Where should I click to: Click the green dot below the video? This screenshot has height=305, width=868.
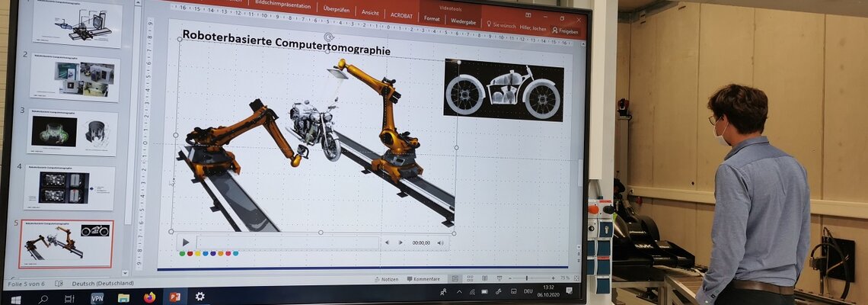point(182,253)
